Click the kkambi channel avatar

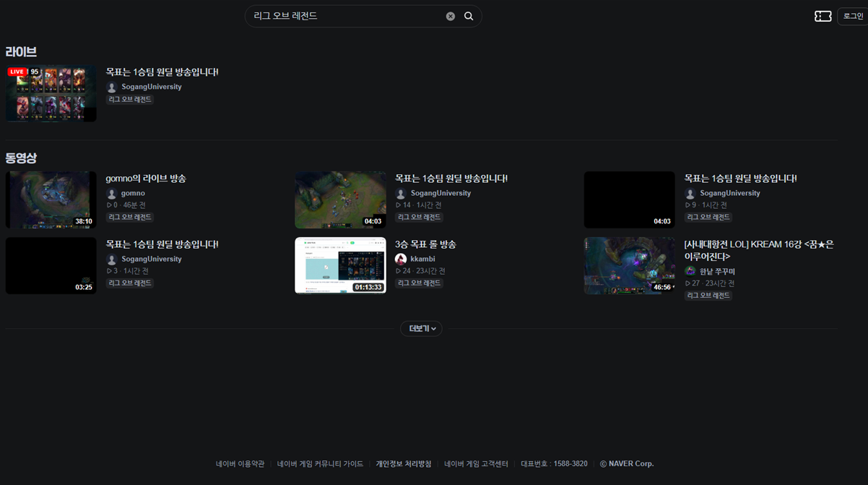pyautogui.click(x=401, y=259)
